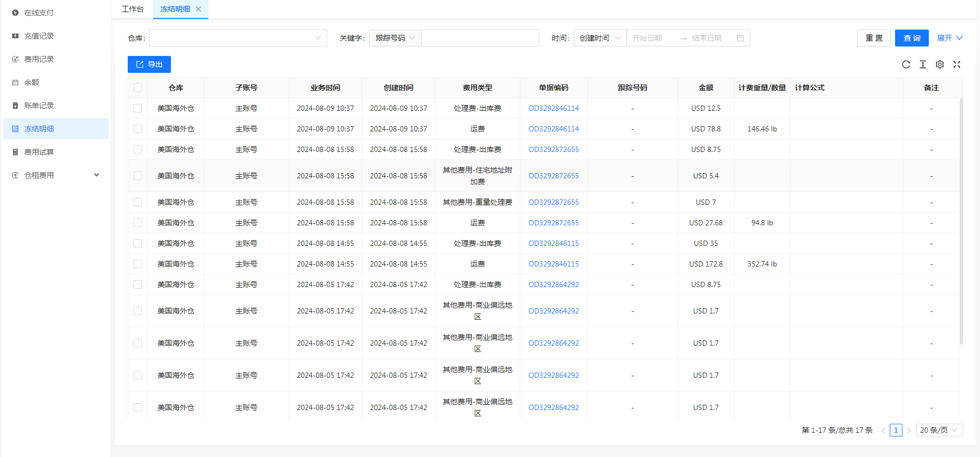Open the 仓库 dropdown

pos(238,38)
